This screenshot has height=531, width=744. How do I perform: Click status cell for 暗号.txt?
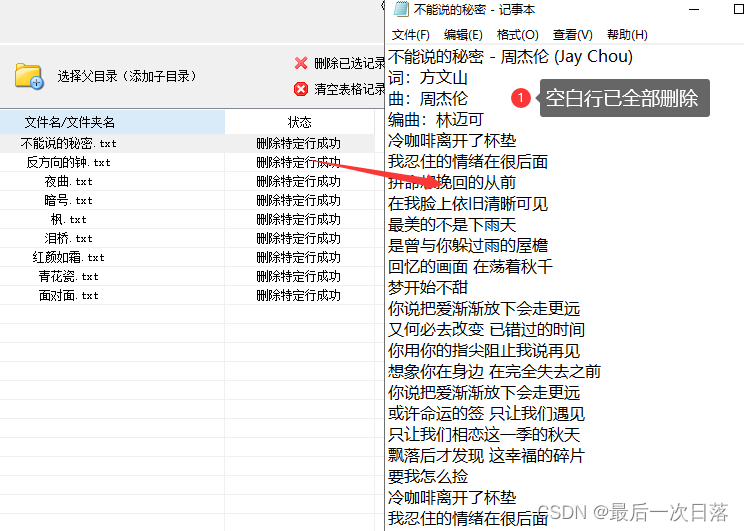pyautogui.click(x=299, y=200)
